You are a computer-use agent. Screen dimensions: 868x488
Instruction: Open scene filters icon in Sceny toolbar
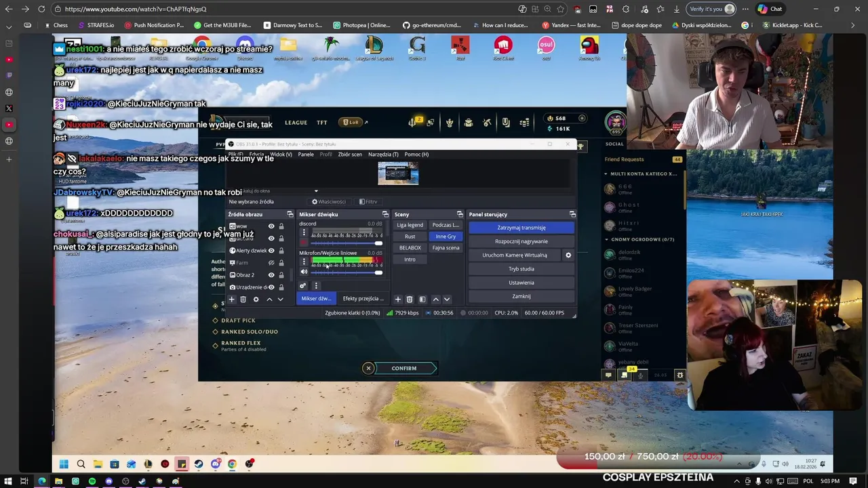click(422, 300)
